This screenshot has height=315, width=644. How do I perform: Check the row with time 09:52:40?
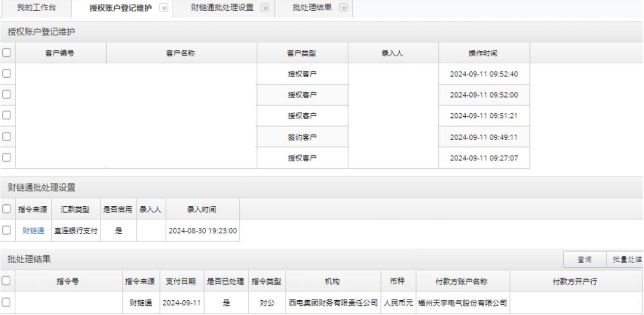7,74
